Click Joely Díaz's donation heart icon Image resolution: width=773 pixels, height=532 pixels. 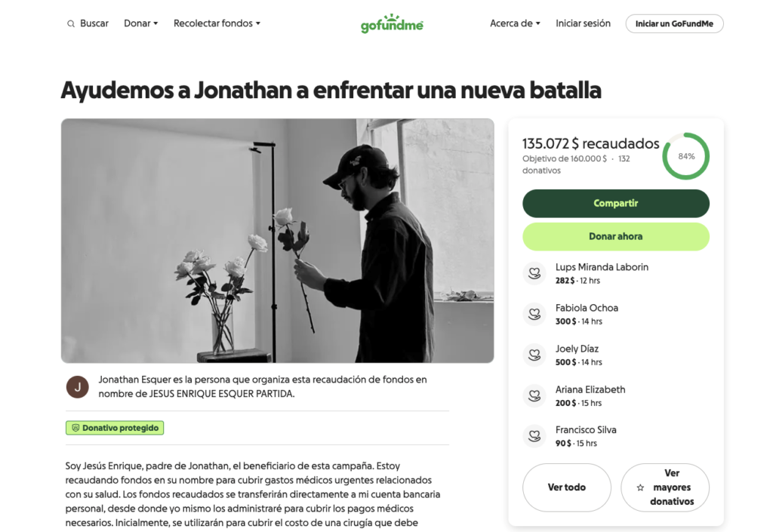pyautogui.click(x=534, y=355)
